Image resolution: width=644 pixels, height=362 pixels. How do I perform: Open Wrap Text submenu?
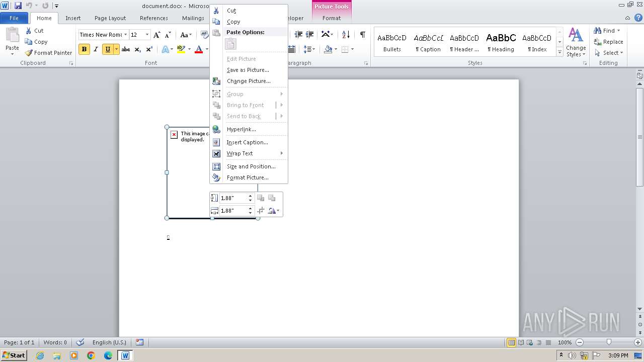click(249, 153)
